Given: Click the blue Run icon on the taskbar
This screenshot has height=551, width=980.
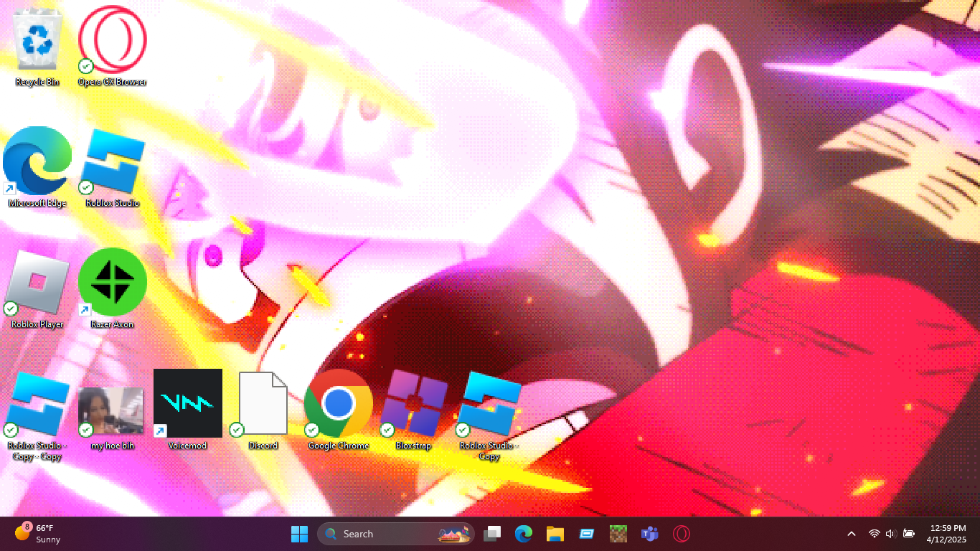Looking at the screenshot, I should (587, 534).
